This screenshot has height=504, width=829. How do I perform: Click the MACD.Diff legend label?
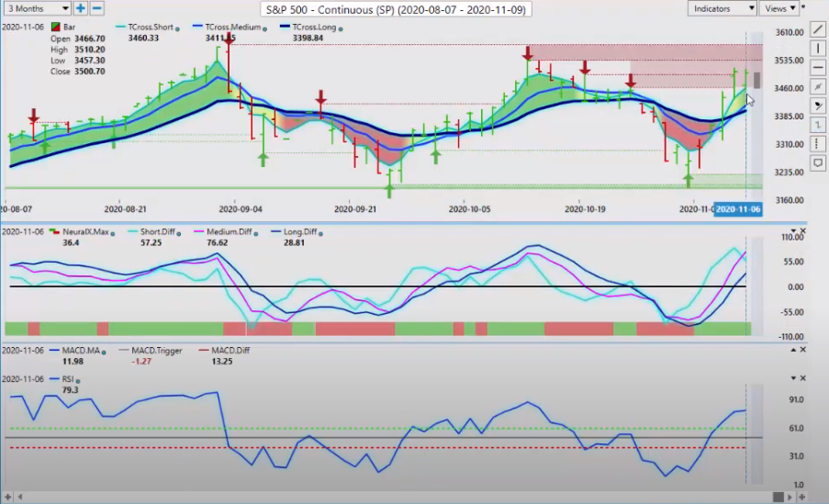click(230, 350)
